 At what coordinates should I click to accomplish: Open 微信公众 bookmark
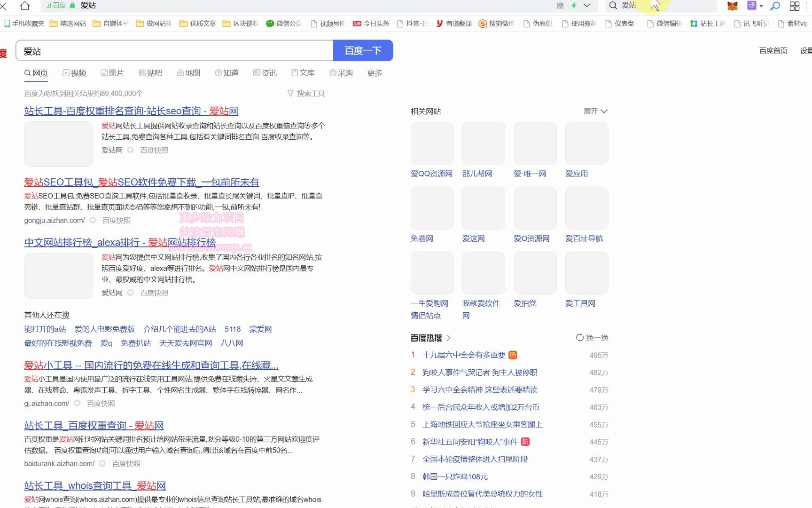coord(284,24)
